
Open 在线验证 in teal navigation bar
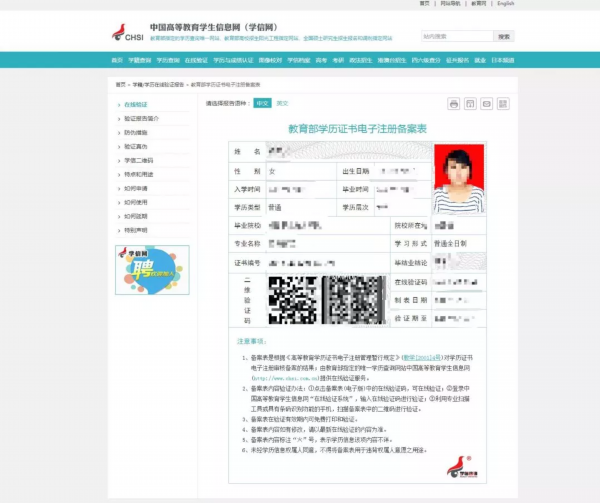pos(196,60)
